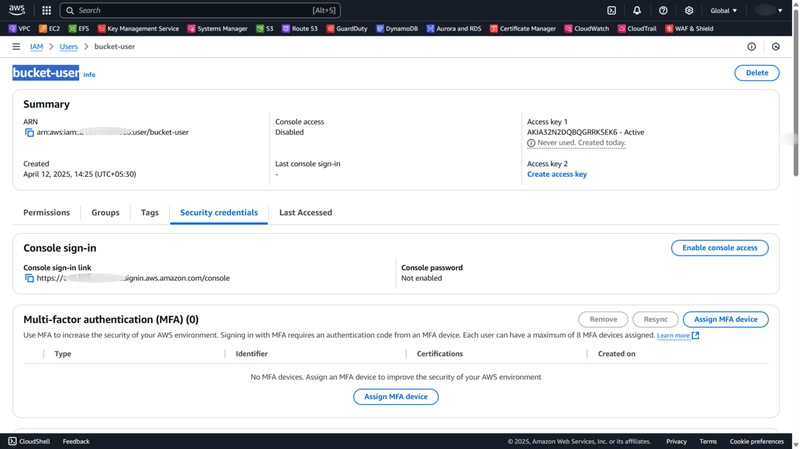Focus the AWS search field
This screenshot has height=449, width=800.
200,10
